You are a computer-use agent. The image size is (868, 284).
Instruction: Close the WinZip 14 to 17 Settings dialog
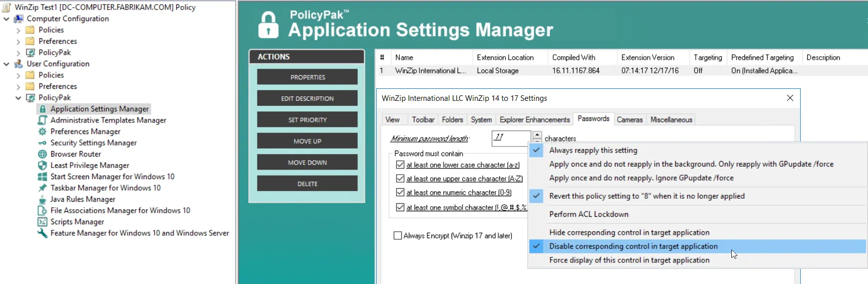(x=790, y=98)
